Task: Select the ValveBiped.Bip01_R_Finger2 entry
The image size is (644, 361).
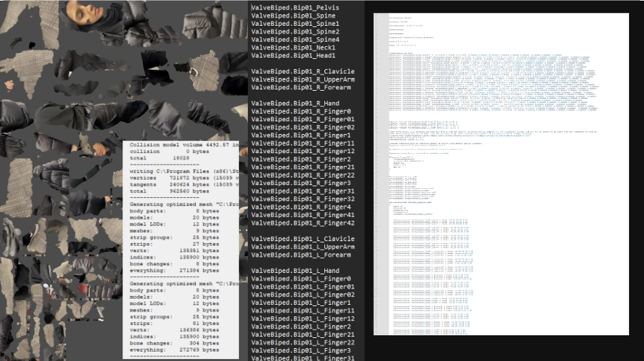Action: (301, 159)
